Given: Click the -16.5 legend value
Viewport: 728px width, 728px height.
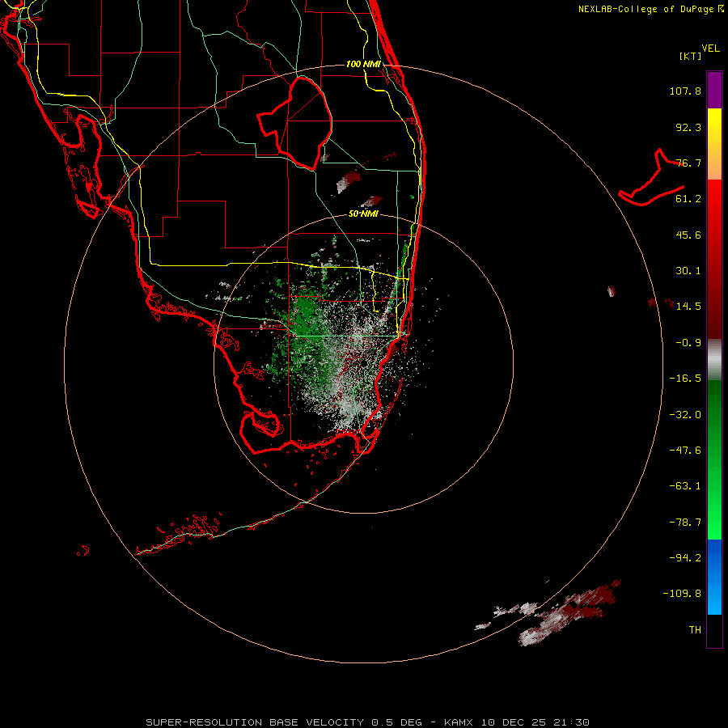Looking at the screenshot, I should tap(685, 379).
